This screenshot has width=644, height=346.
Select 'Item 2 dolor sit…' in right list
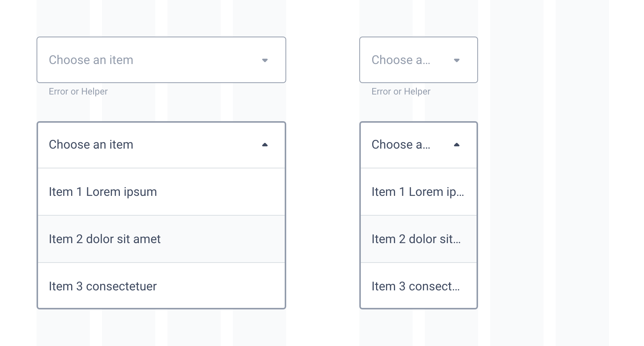click(x=419, y=239)
